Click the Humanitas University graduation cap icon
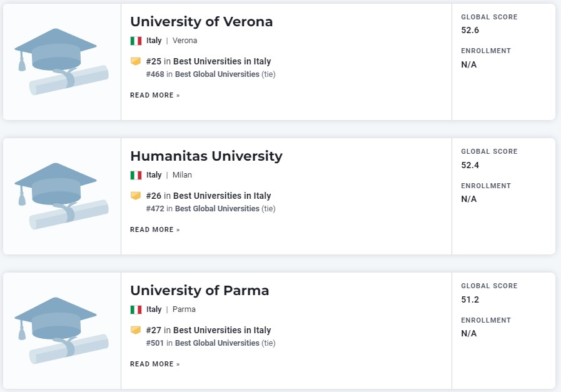The height and width of the screenshot is (392, 561). click(61, 196)
